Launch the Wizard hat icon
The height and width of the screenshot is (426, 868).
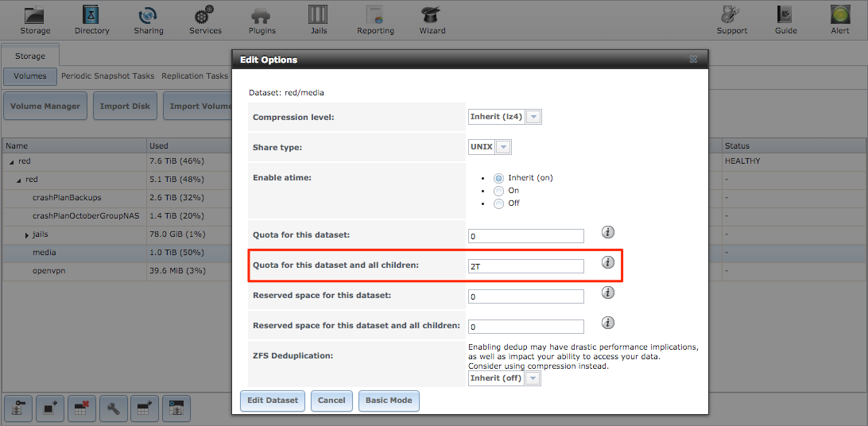coord(432,20)
